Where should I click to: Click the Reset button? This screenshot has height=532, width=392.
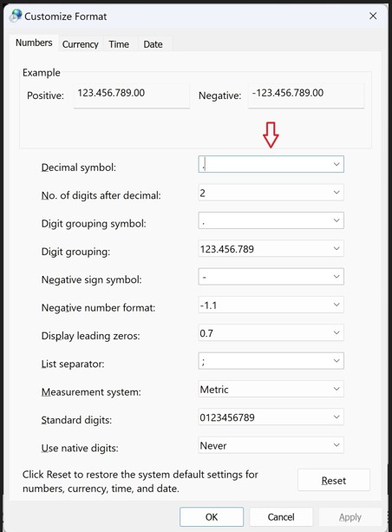click(x=334, y=481)
